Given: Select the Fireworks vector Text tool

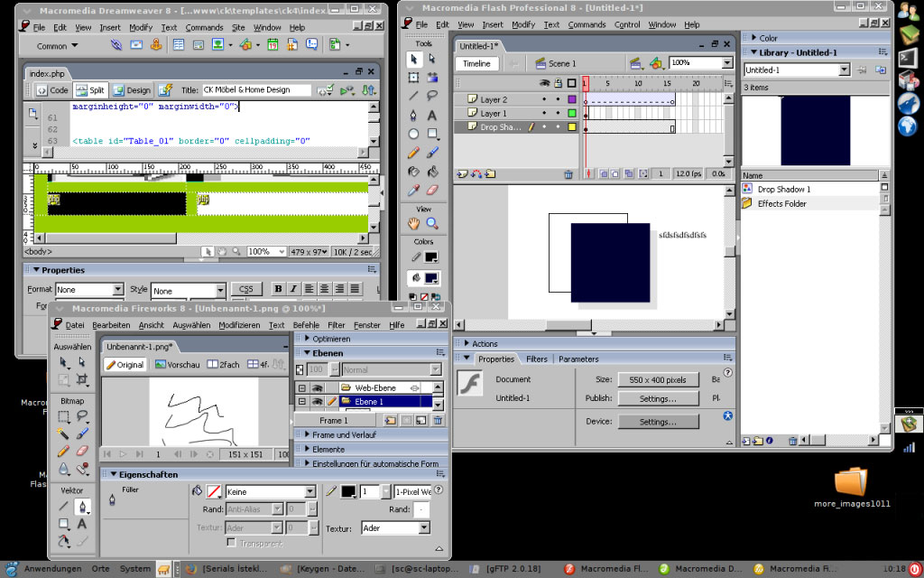Looking at the screenshot, I should point(82,524).
